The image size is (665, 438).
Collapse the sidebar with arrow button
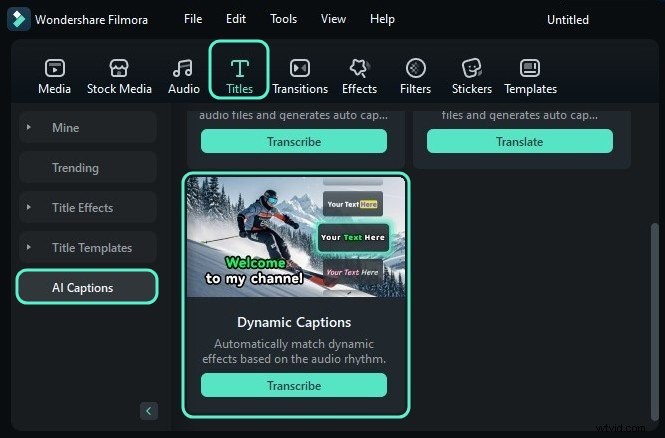(x=148, y=411)
